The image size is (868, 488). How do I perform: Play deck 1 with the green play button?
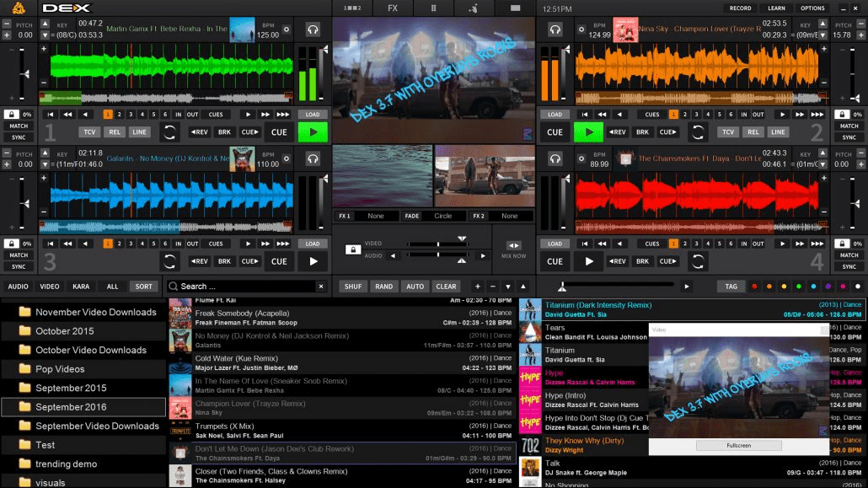click(313, 132)
